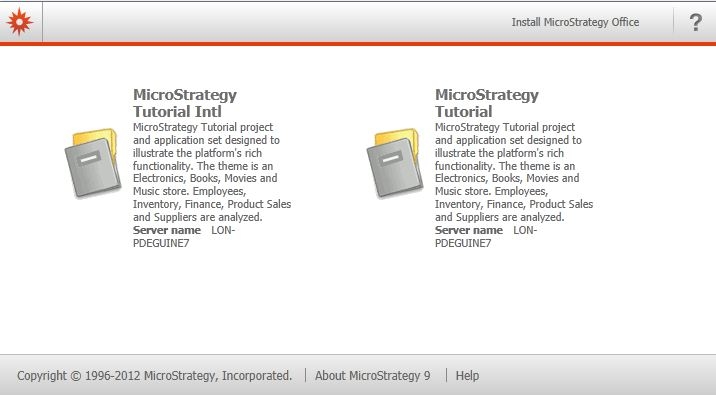
Task: Open help via the question mark icon
Action: point(695,22)
